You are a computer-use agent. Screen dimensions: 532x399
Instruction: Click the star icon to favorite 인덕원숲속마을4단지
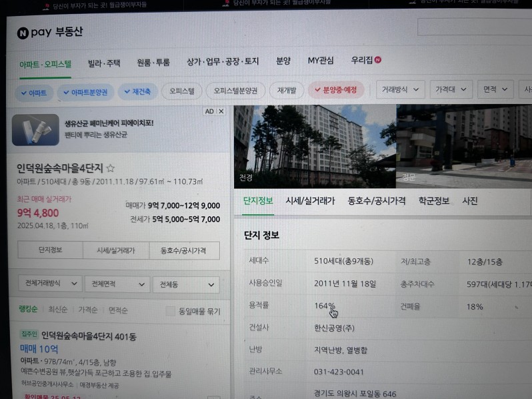111,168
